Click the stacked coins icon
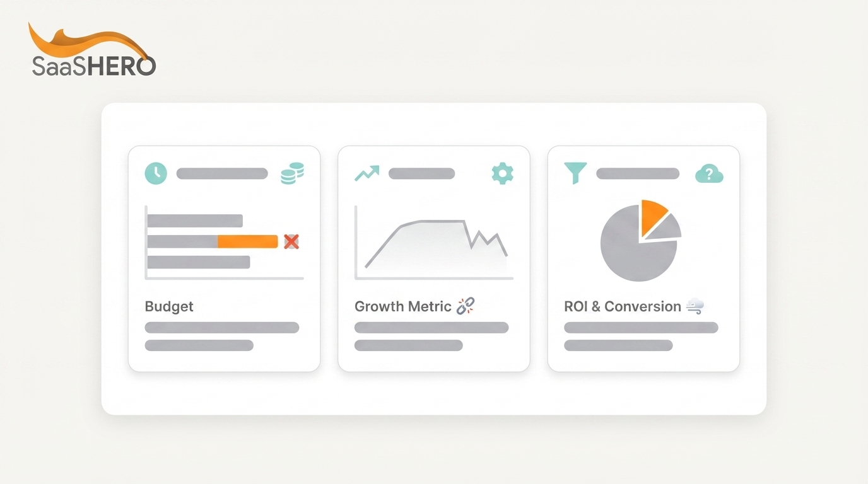The image size is (868, 484). [292, 173]
